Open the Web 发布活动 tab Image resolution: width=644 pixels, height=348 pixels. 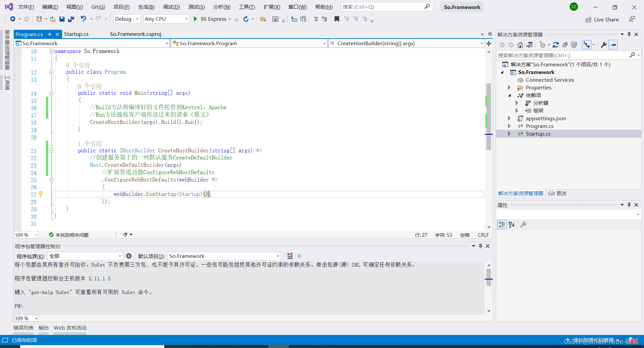tap(70, 328)
